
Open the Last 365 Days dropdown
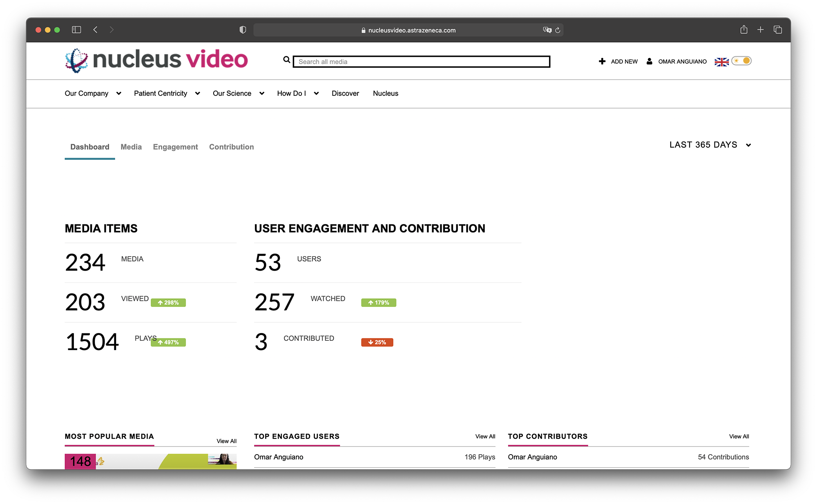click(x=710, y=145)
